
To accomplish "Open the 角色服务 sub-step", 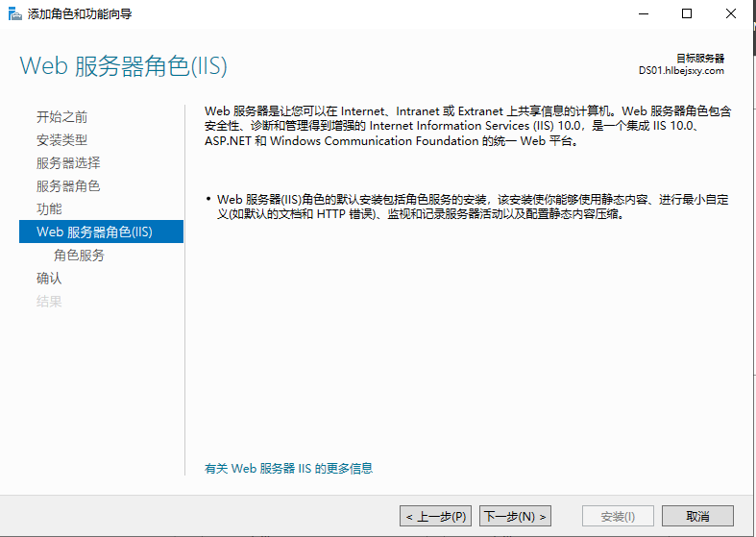I will pyautogui.click(x=79, y=256).
